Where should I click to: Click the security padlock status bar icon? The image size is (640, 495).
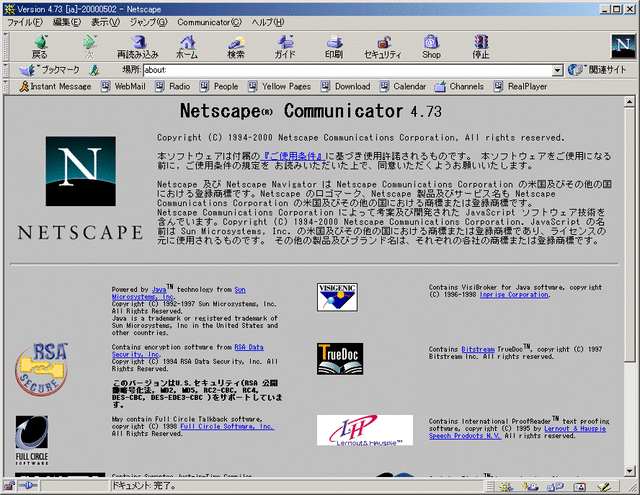tap(9, 486)
